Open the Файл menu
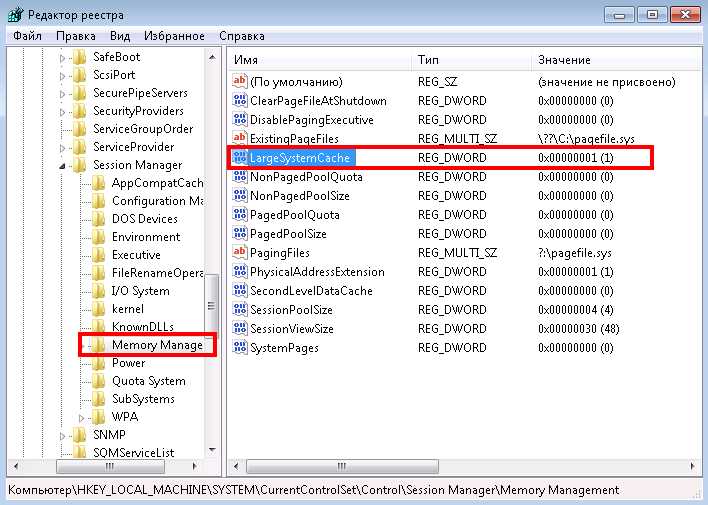Viewport: 708px width, 505px height. [28, 35]
